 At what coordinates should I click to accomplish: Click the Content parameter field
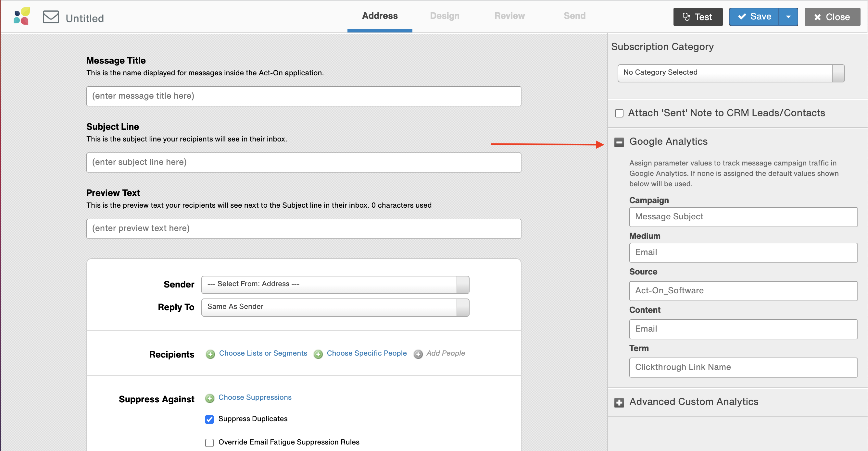coord(743,330)
